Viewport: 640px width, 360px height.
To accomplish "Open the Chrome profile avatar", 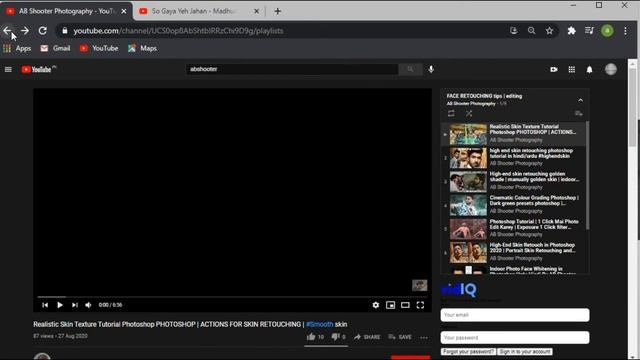I will 607,31.
